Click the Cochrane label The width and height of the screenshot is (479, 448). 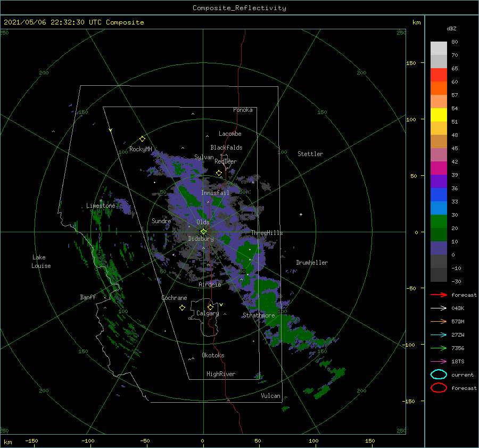174,298
